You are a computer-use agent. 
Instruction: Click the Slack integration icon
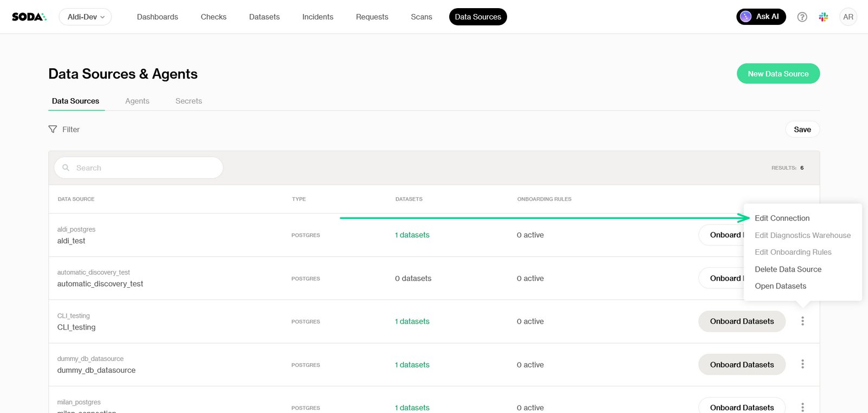tap(823, 17)
